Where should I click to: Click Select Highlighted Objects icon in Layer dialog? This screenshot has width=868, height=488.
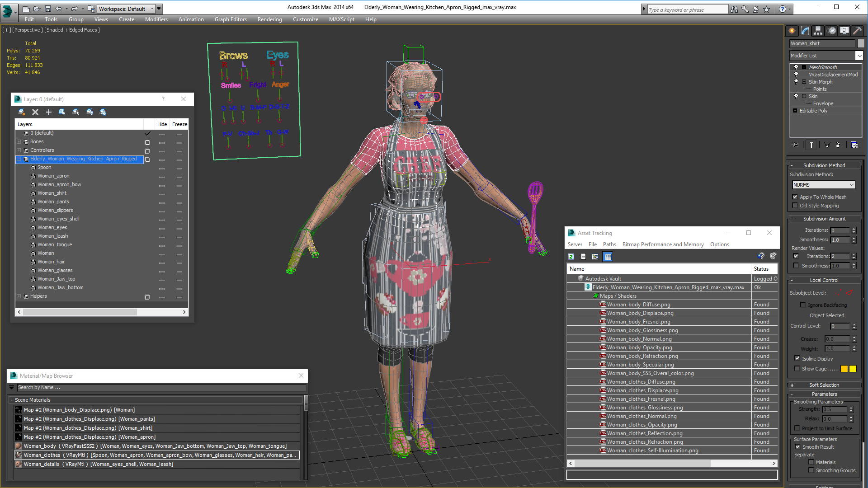(x=62, y=112)
